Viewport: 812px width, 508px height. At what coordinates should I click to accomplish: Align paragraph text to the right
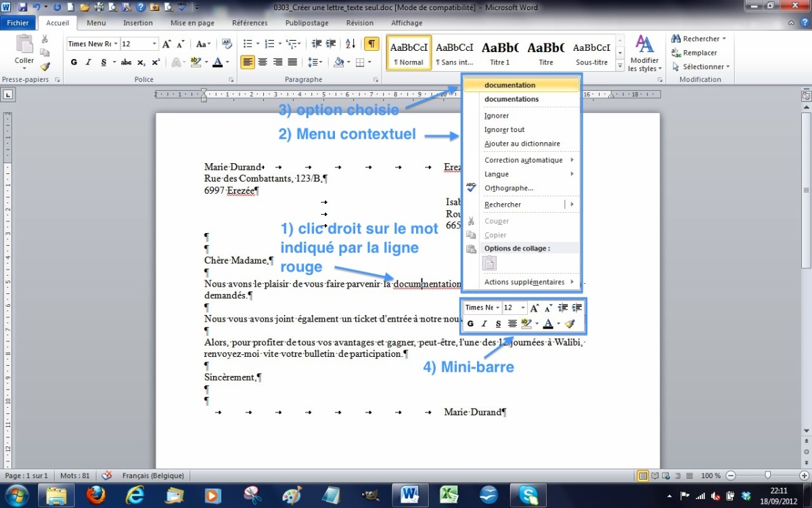[x=277, y=62]
